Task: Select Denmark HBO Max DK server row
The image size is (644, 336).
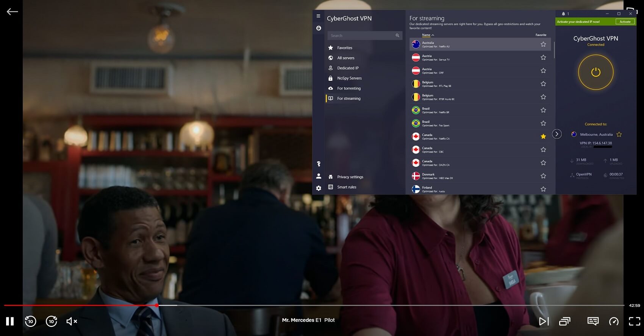Action: coord(480,176)
